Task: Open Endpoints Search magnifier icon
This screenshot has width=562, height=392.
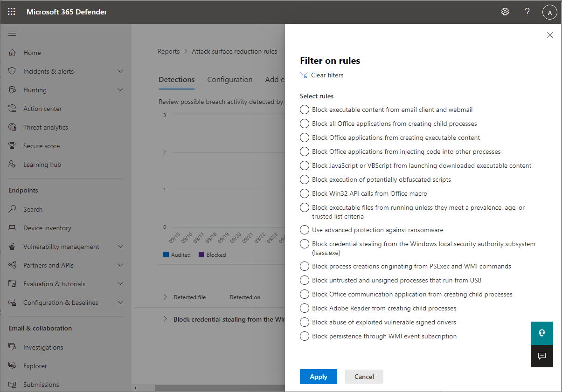Action: tap(13, 209)
